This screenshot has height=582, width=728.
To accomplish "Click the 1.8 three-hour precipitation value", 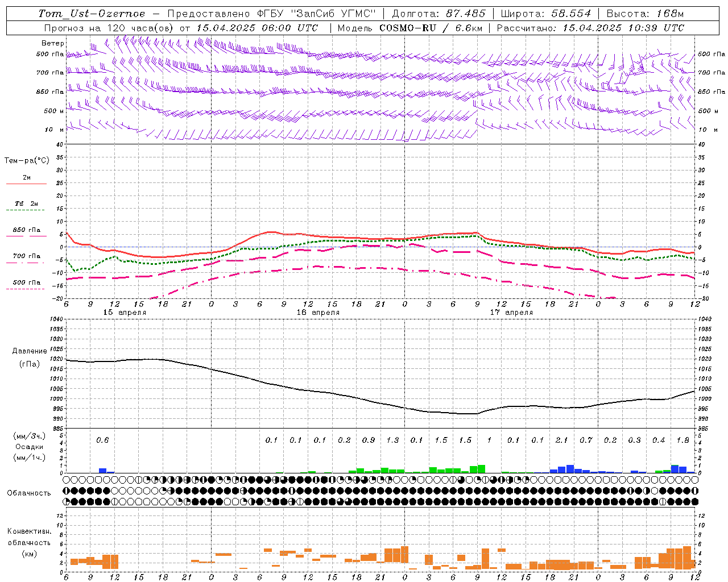I will point(683,440).
